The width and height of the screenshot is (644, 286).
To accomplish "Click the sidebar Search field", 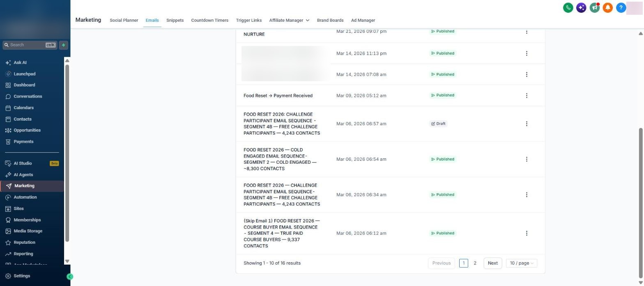I will pyautogui.click(x=30, y=45).
